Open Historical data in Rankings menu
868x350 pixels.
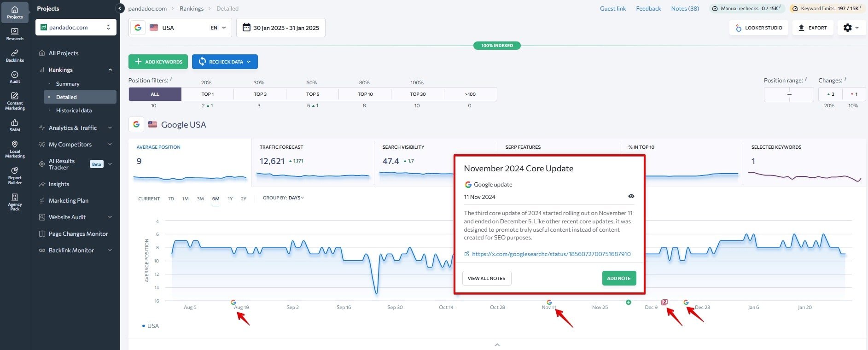[x=74, y=111]
